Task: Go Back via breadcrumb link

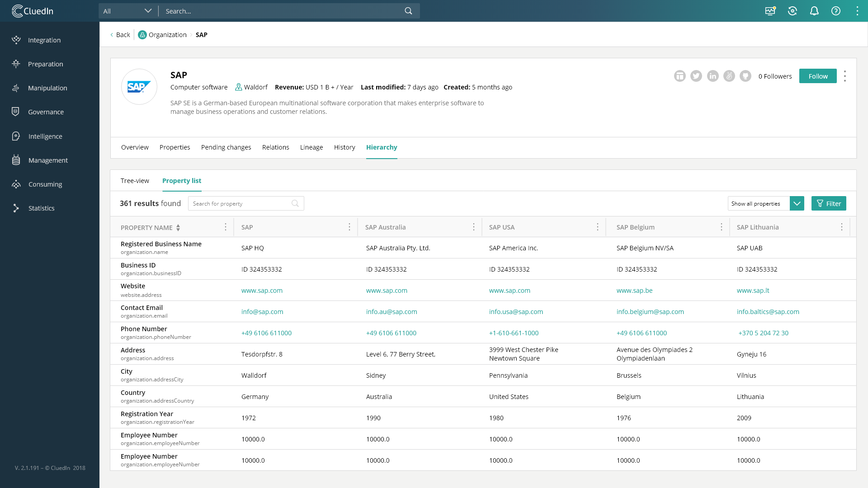Action: [120, 35]
